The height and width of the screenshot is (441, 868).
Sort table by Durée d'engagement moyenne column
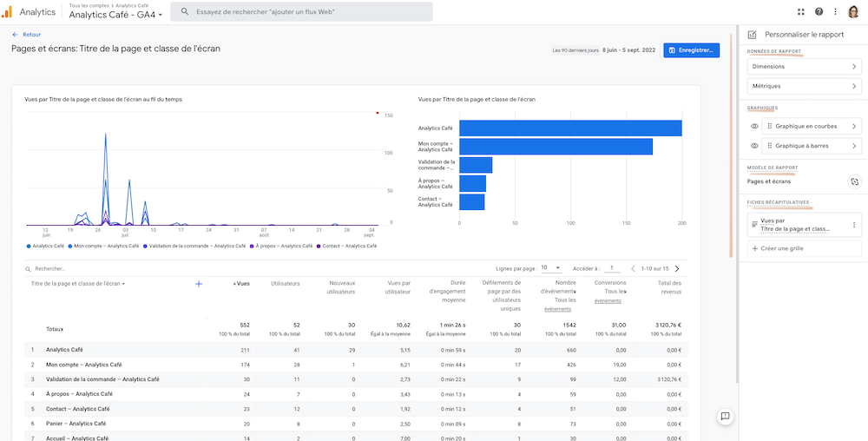[x=447, y=292]
